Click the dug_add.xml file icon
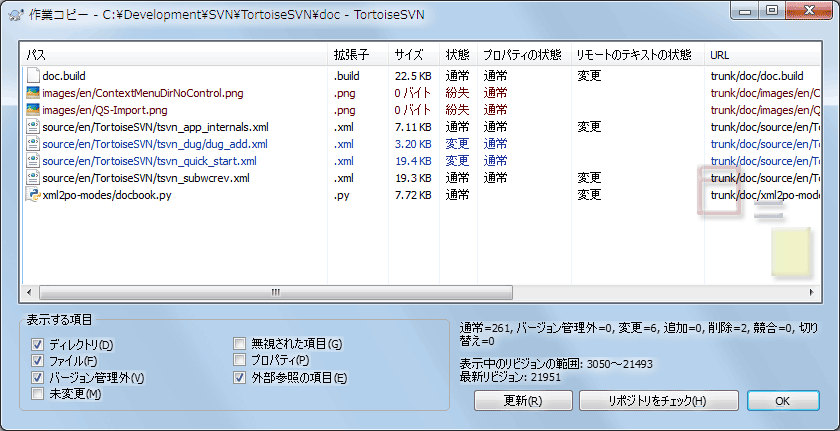The width and height of the screenshot is (840, 431). pos(33,144)
